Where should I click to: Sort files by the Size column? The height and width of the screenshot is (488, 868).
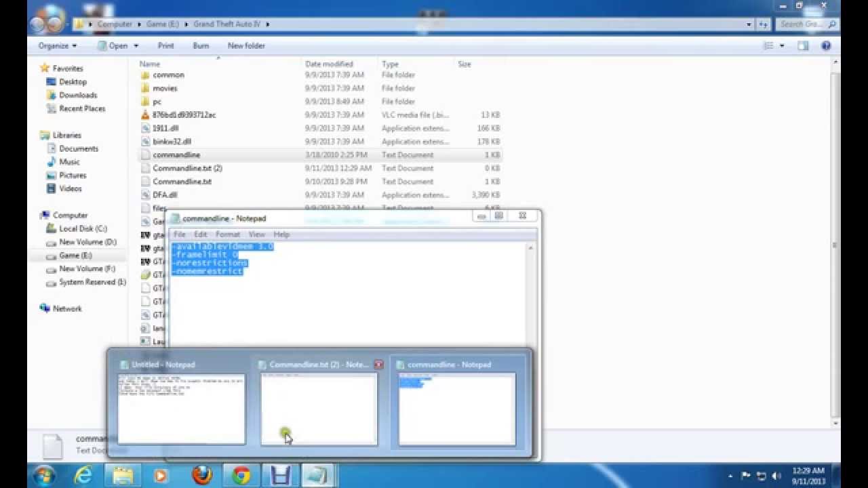tap(464, 64)
